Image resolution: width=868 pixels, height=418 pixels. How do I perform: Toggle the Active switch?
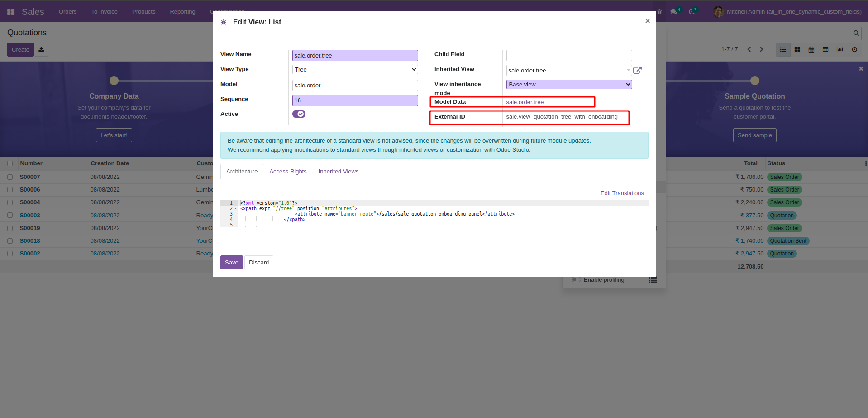click(299, 114)
